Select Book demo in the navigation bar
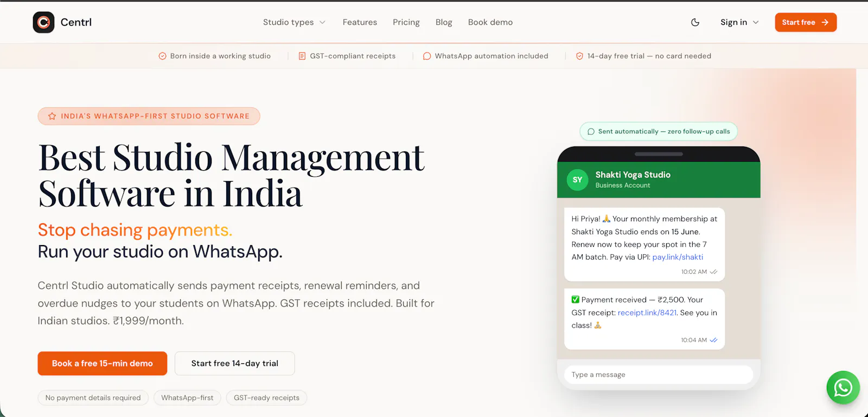The height and width of the screenshot is (417, 868). (490, 22)
